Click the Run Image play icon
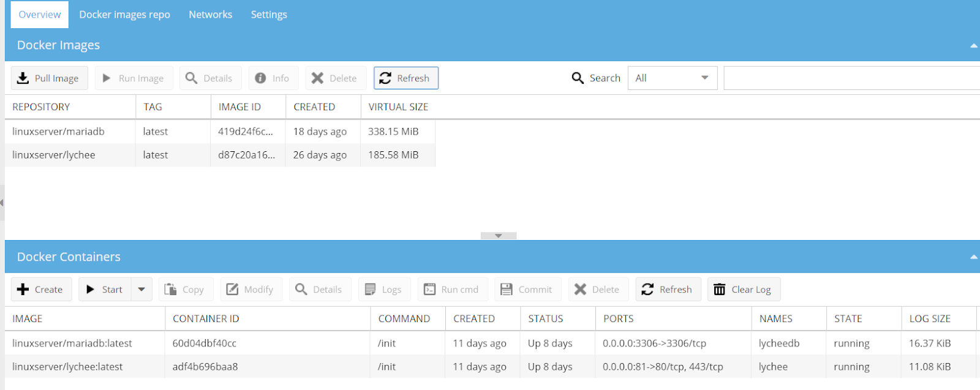 107,78
